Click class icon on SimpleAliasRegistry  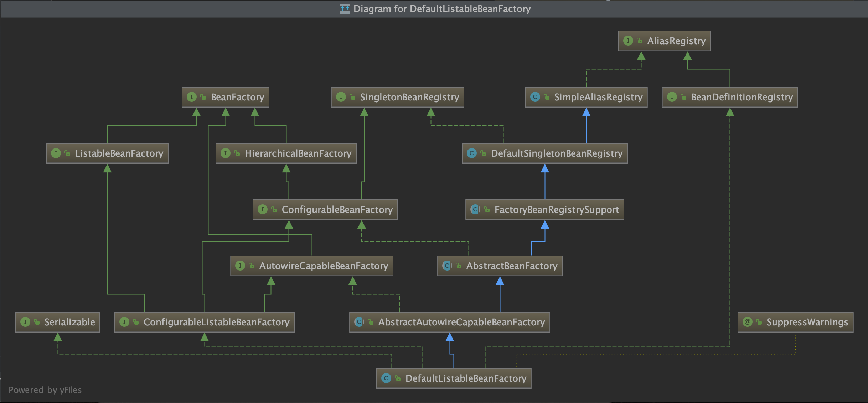(x=535, y=97)
